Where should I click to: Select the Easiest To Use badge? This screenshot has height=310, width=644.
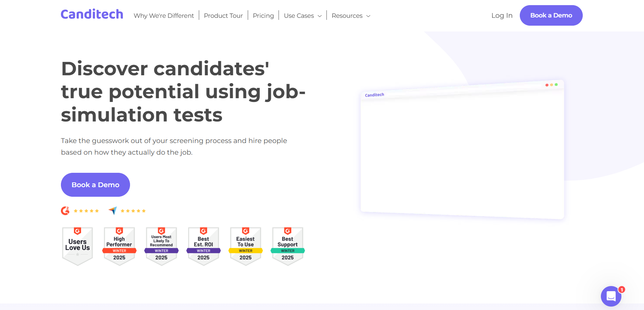click(246, 246)
